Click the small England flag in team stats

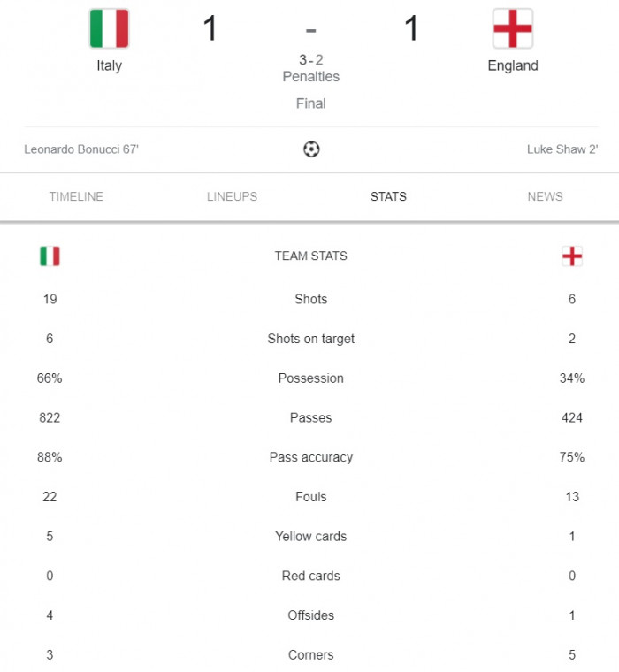pyautogui.click(x=572, y=256)
